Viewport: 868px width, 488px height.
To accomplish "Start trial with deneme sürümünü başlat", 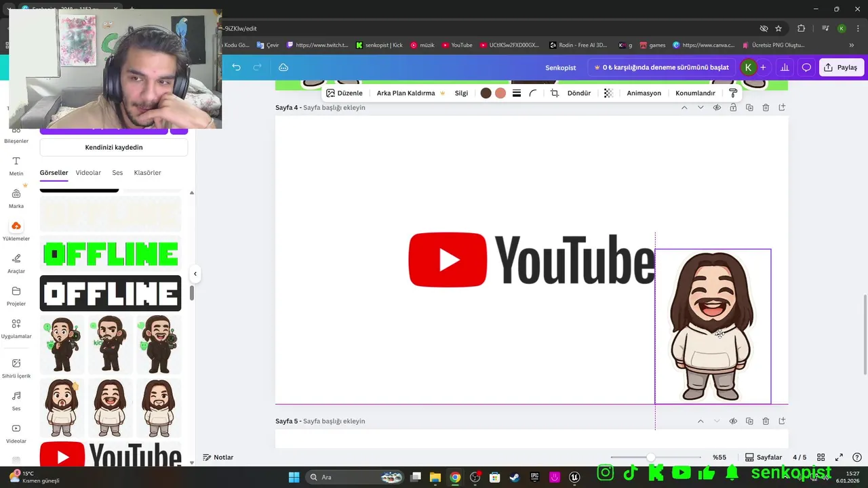I will 661,67.
